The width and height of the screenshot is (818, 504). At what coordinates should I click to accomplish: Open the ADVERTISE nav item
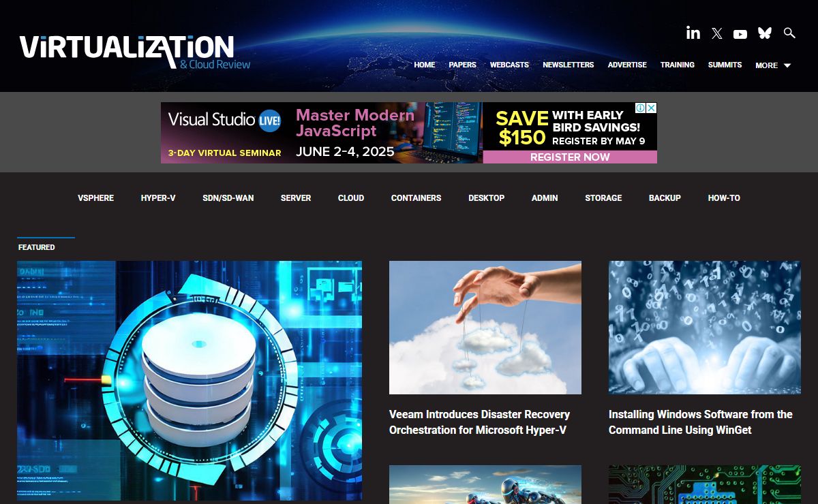click(x=627, y=65)
